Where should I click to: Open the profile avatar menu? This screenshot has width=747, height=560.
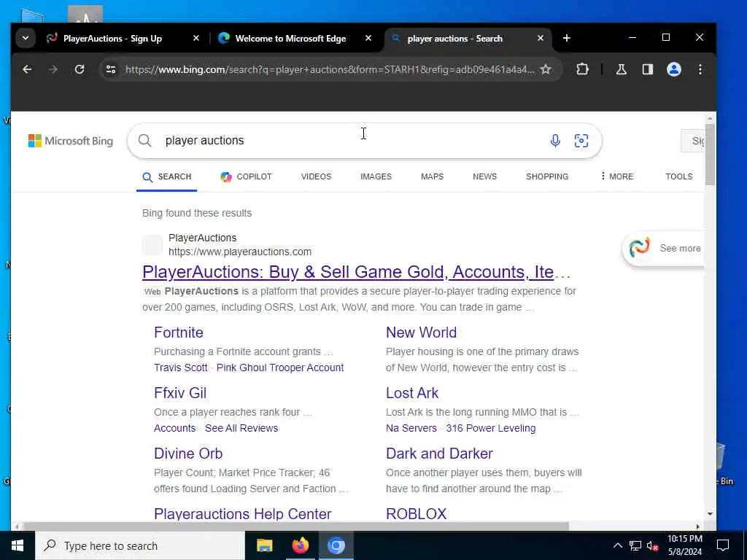(673, 69)
